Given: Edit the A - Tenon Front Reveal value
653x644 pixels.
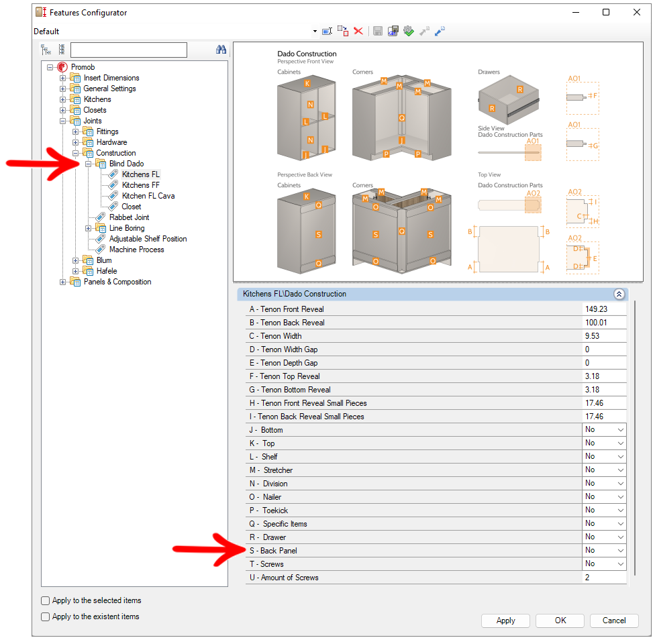Looking at the screenshot, I should tap(604, 309).
